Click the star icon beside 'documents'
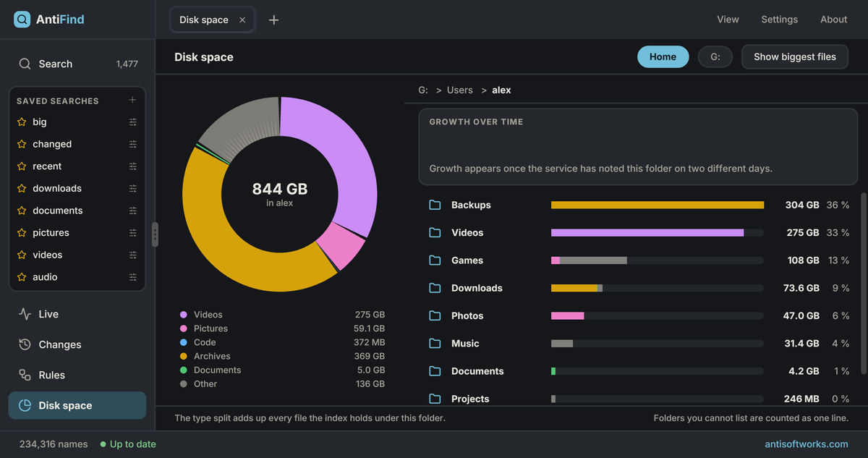868x458 pixels. tap(22, 211)
